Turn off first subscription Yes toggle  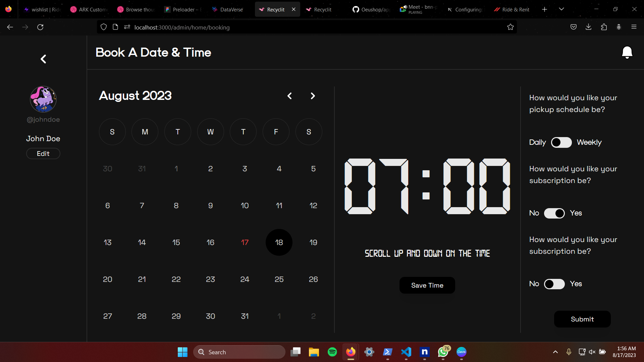(x=554, y=213)
